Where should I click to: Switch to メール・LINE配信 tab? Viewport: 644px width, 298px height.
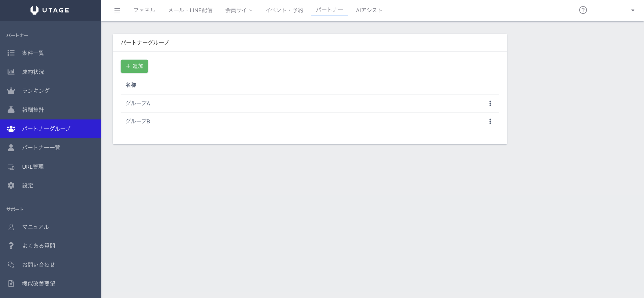click(x=190, y=10)
